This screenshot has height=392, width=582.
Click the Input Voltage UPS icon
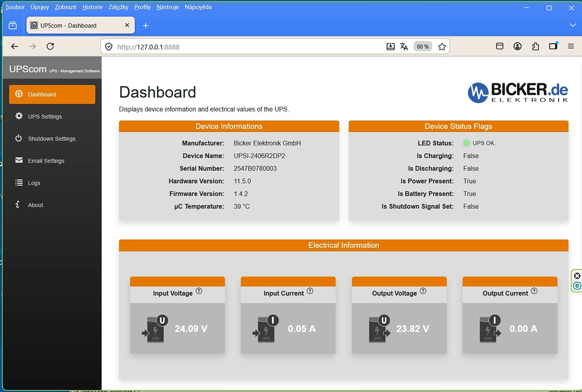tap(155, 329)
